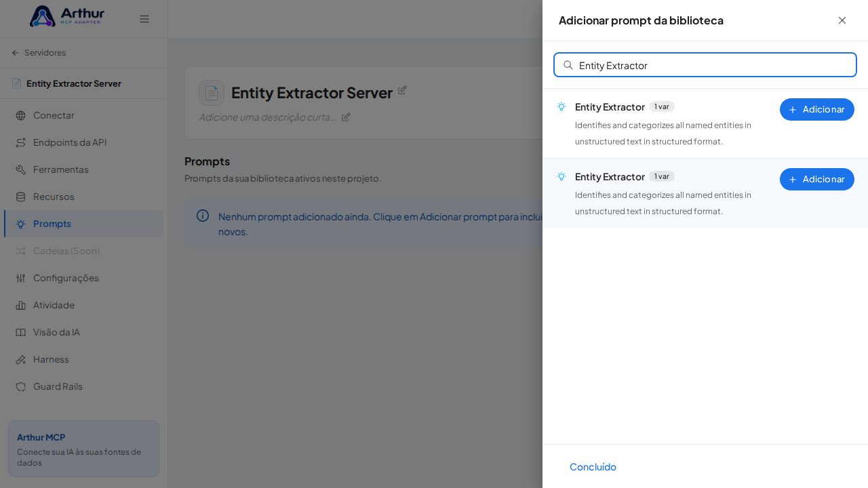Open Endpoints da API
This screenshot has width=868, height=488.
(83, 142)
